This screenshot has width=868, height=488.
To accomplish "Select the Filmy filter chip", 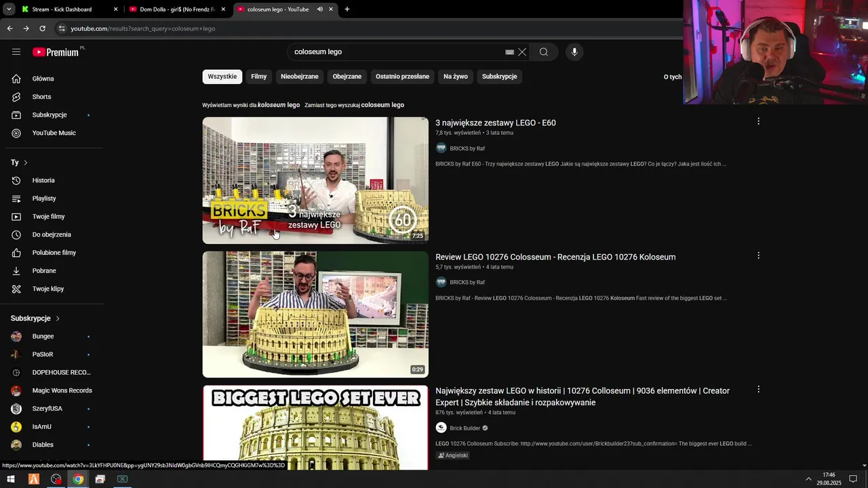I will (259, 77).
